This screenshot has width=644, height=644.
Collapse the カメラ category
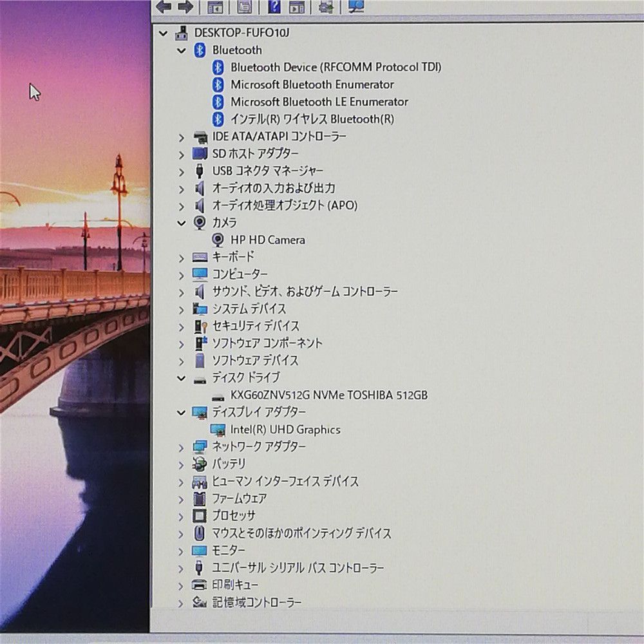182,222
